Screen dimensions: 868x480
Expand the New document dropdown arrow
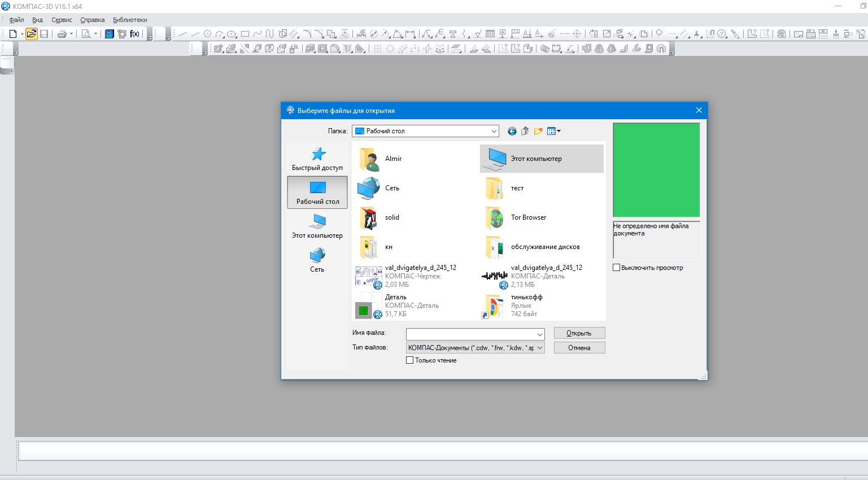coord(22,34)
